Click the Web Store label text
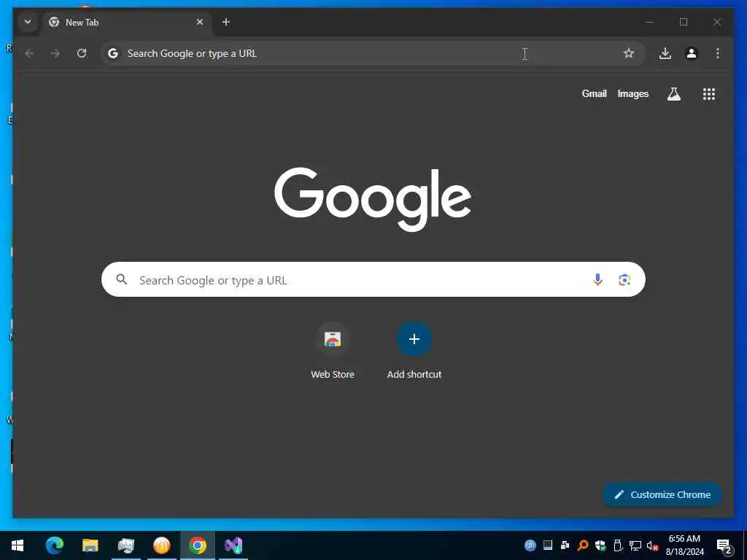 [333, 374]
